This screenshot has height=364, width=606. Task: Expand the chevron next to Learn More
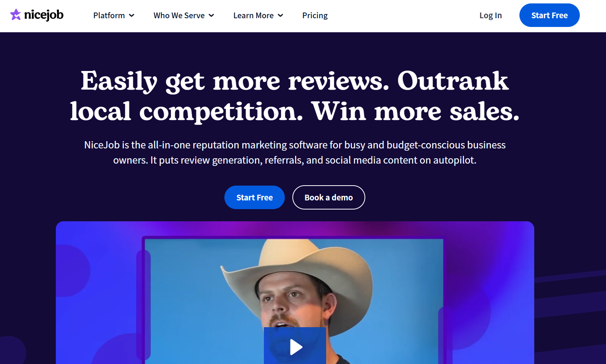coord(281,16)
